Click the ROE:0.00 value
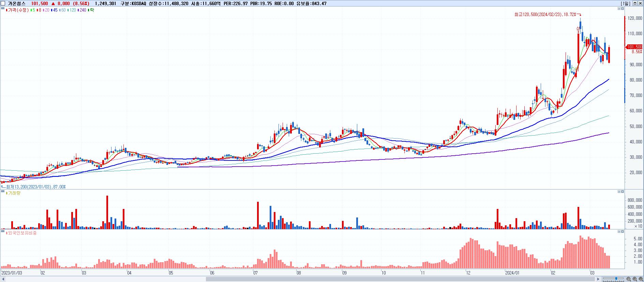Viewport: 644px width, 282px height. (284, 3)
